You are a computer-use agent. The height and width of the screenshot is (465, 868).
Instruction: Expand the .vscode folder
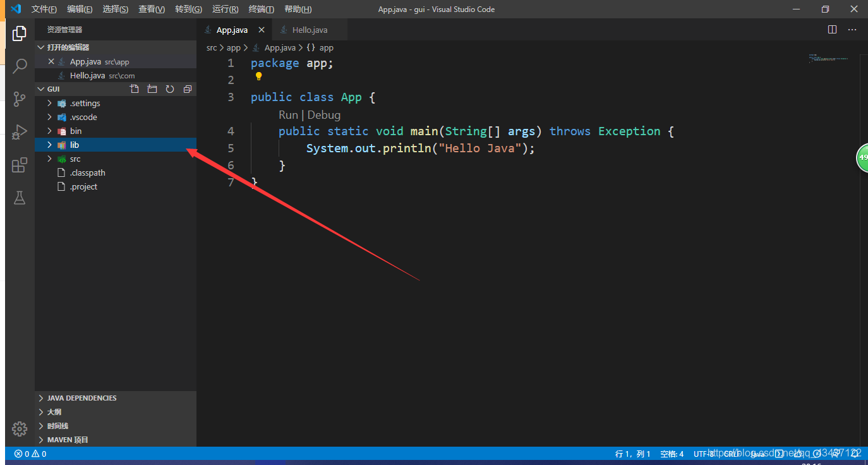click(49, 117)
